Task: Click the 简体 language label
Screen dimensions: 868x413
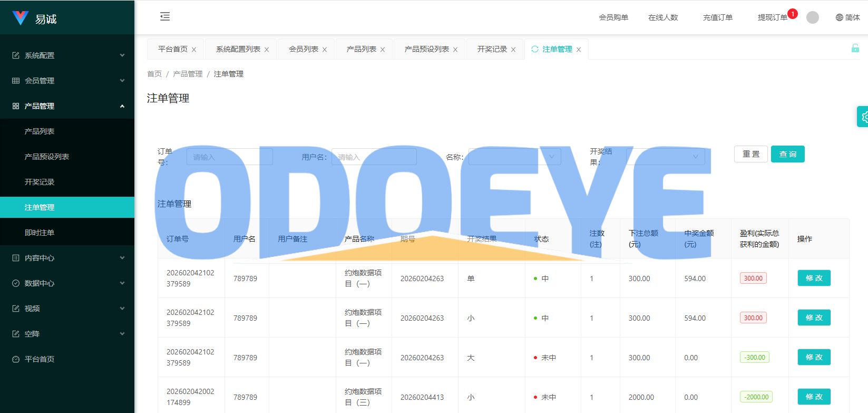Action: [853, 17]
